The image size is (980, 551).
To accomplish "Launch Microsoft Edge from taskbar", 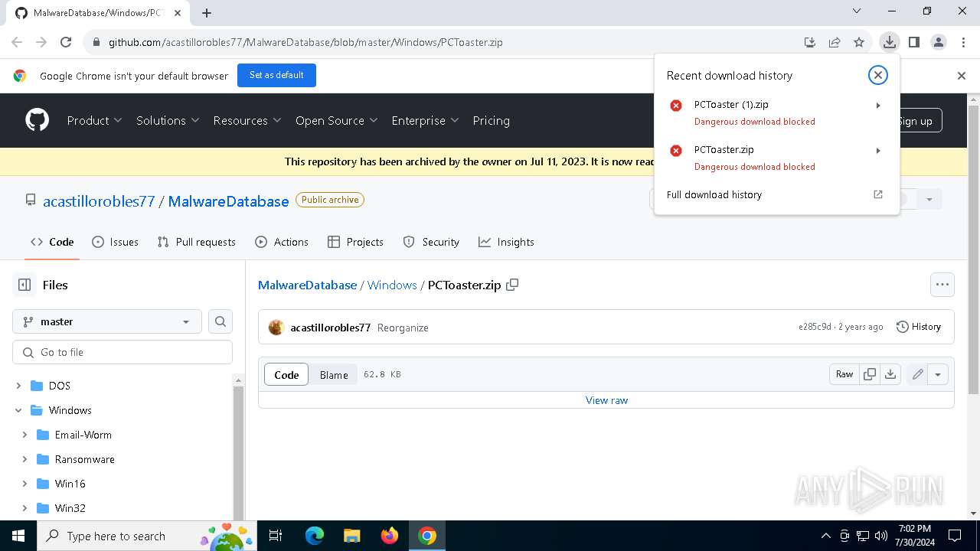I will 315,536.
